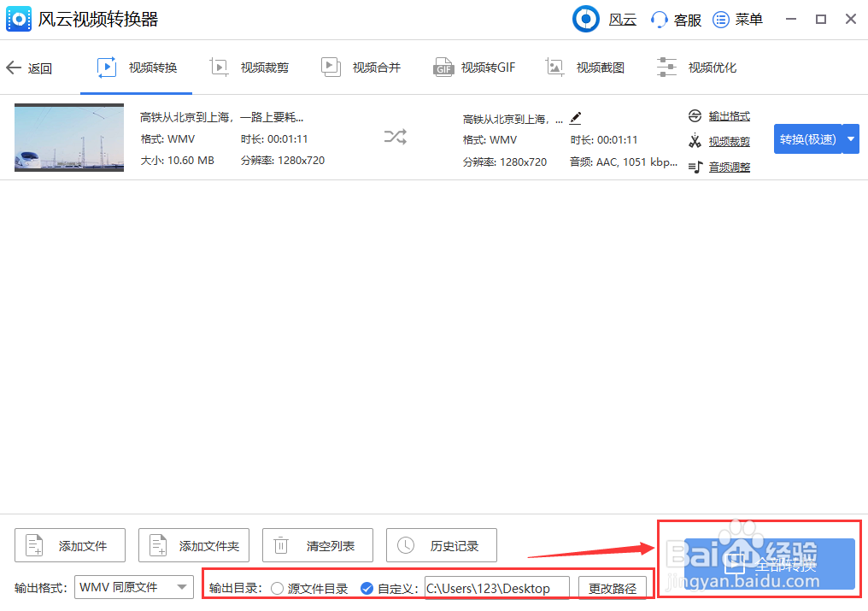This screenshot has width=868, height=611.
Task: Click 更改路径 to change output path
Action: pos(614,588)
